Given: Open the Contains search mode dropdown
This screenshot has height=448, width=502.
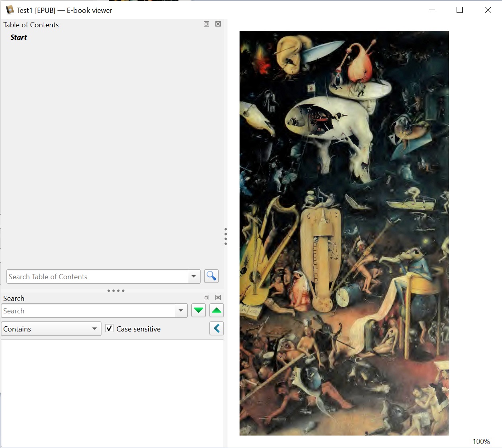Looking at the screenshot, I should pyautogui.click(x=51, y=329).
